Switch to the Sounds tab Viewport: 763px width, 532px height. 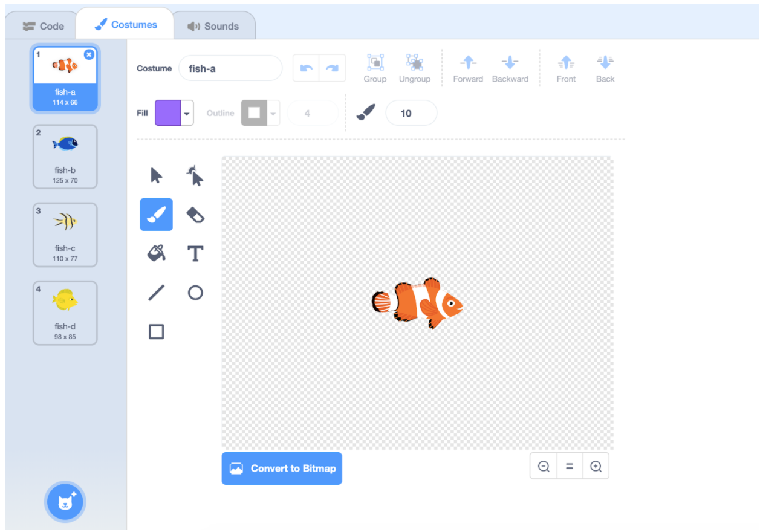pyautogui.click(x=213, y=26)
